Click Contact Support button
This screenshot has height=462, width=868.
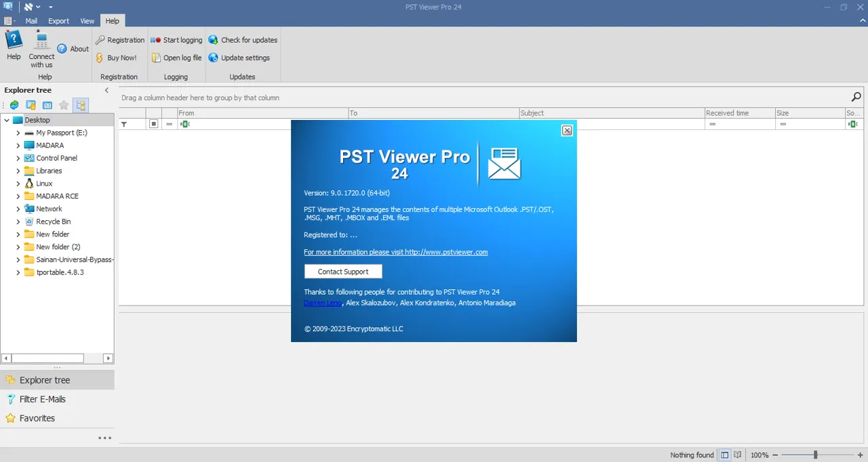coord(343,272)
